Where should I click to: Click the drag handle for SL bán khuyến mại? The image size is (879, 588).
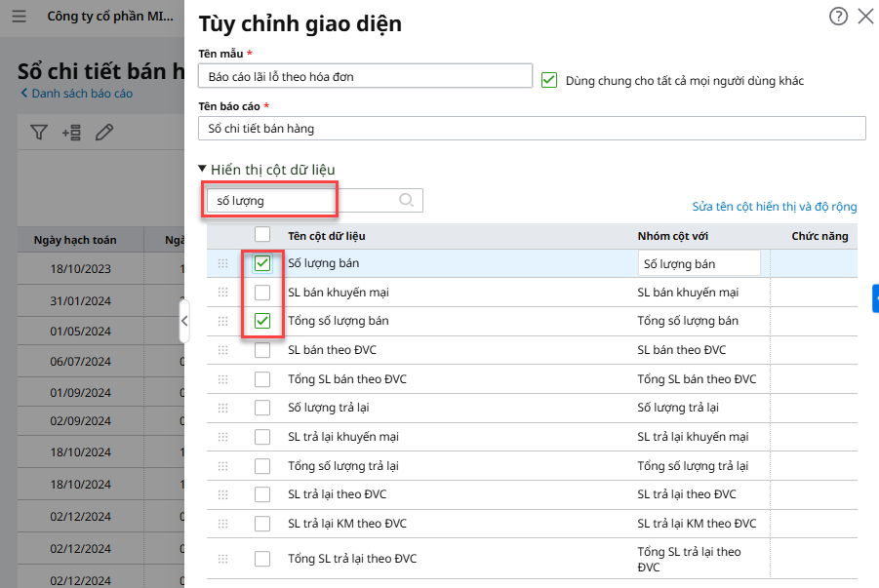pyautogui.click(x=223, y=293)
